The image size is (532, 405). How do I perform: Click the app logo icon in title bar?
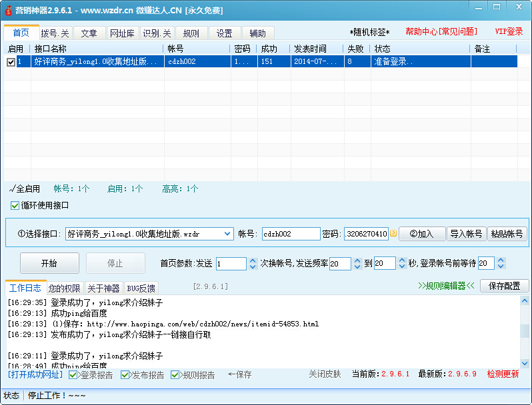coord(8,10)
